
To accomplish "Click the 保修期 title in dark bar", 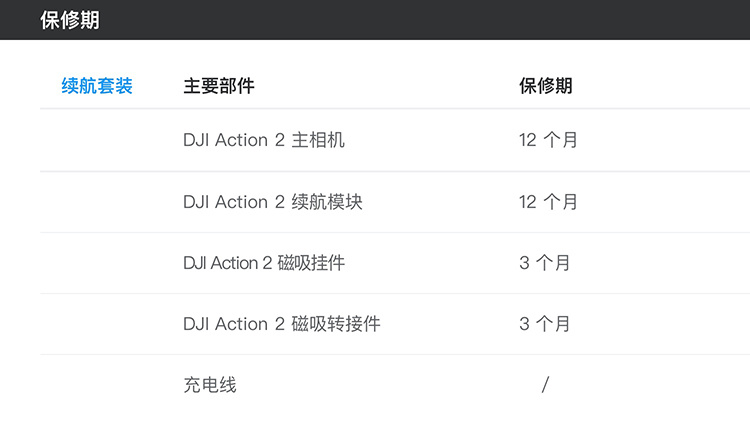I will click(x=70, y=20).
